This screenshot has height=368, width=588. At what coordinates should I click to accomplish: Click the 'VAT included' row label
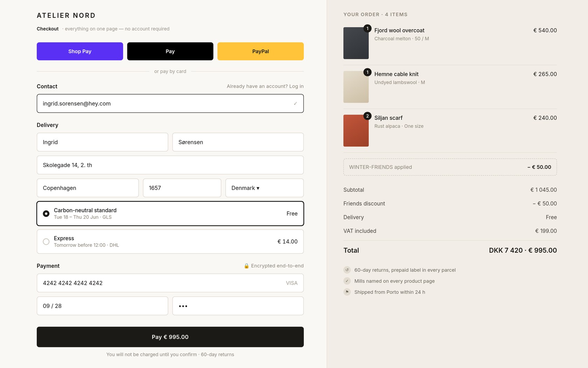point(360,231)
